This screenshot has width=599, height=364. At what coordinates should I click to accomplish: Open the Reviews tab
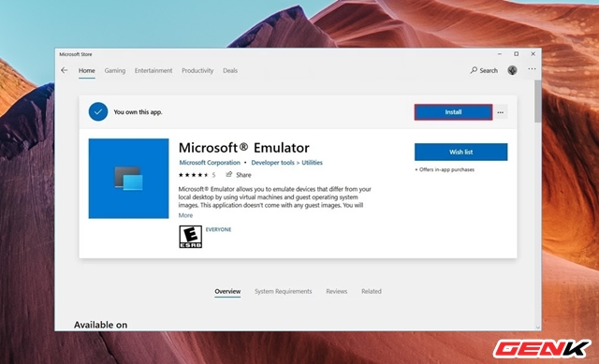(337, 291)
